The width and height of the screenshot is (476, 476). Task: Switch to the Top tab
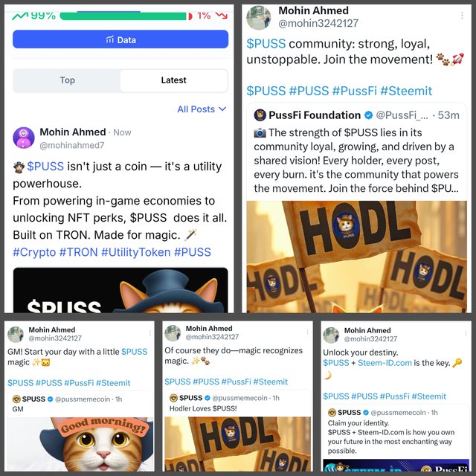(67, 80)
